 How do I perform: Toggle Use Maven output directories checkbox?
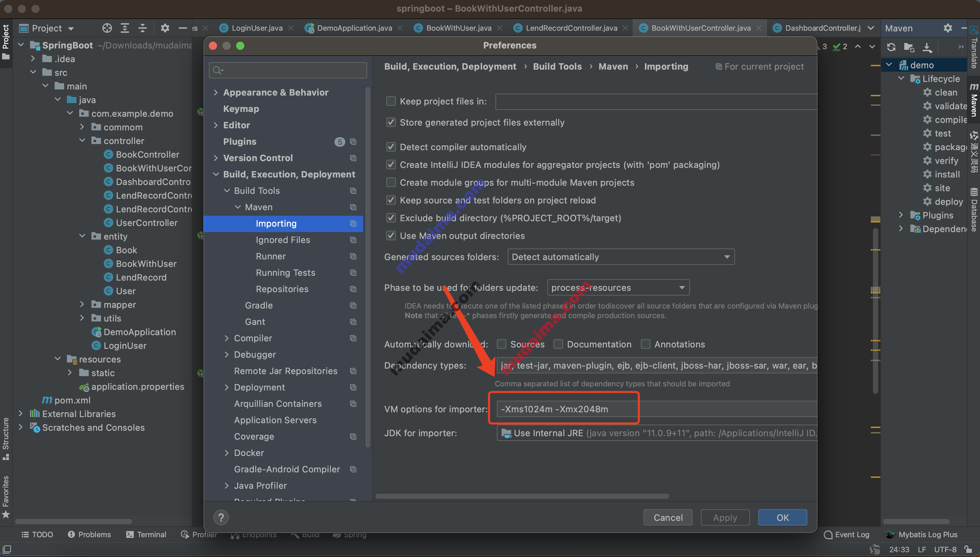coord(390,235)
